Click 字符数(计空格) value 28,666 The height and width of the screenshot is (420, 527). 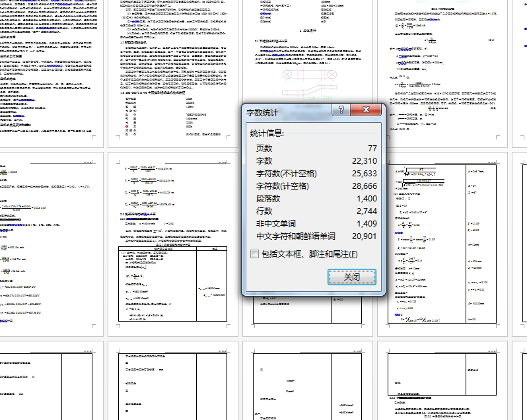tap(365, 186)
